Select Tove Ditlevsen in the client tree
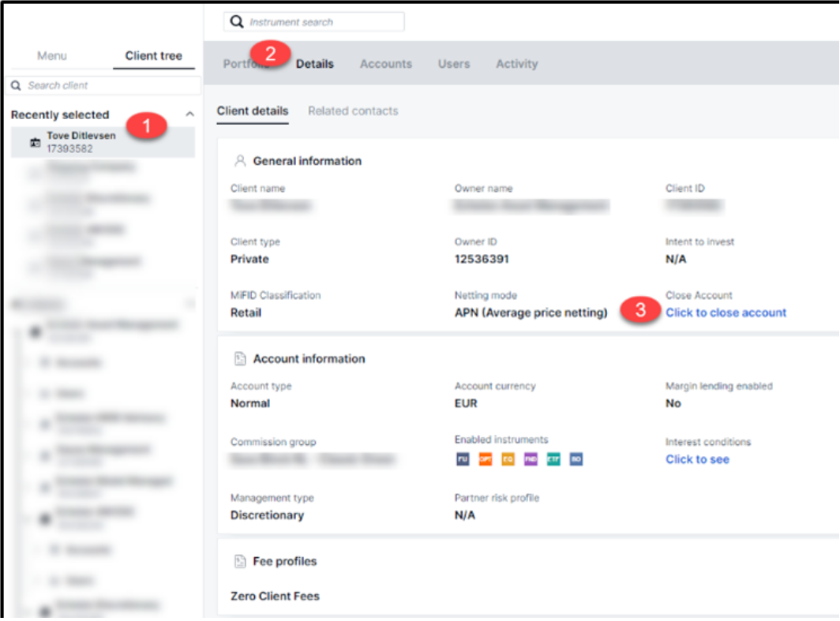840x621 pixels. coord(81,141)
